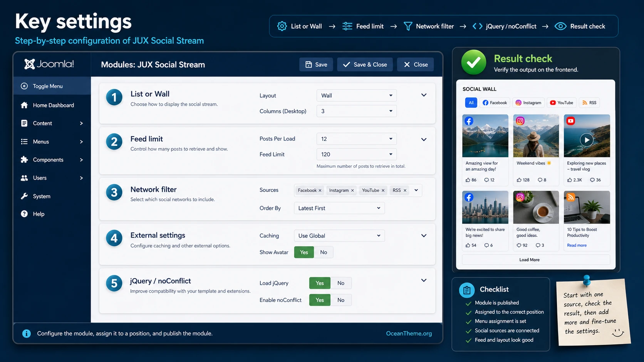Open the Caching dropdown showing Use Global
644x362 pixels.
pos(339,236)
